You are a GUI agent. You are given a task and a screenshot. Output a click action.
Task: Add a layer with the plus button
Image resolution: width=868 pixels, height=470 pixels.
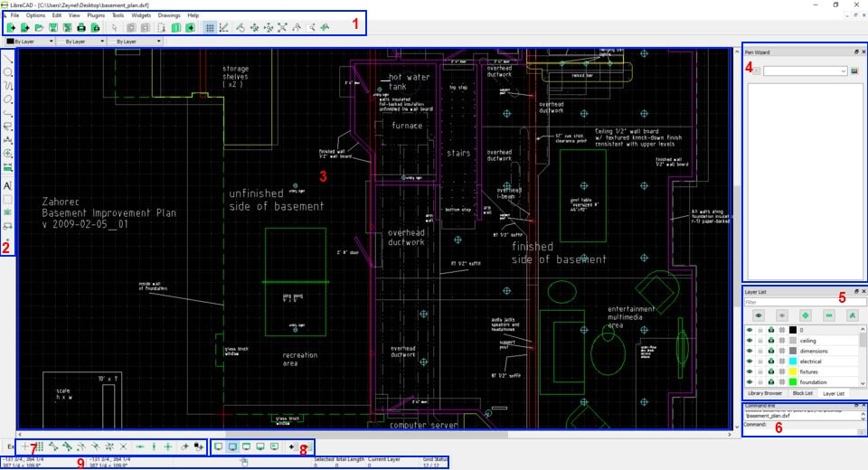pyautogui.click(x=806, y=315)
